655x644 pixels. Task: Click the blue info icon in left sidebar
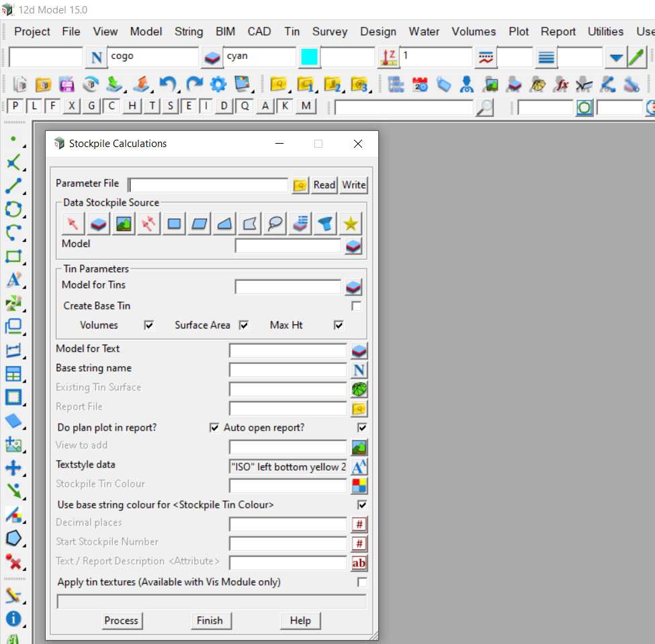click(13, 618)
